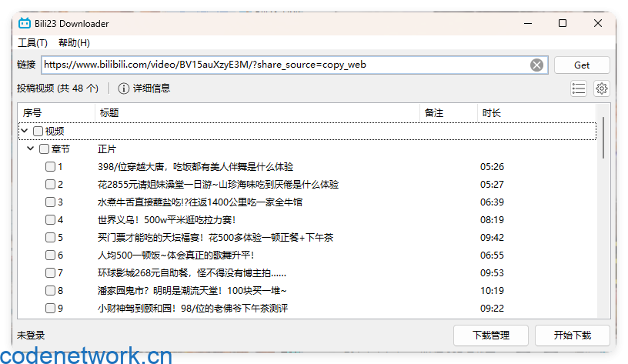Click the list's vertical scrollbar thumb

[603, 137]
